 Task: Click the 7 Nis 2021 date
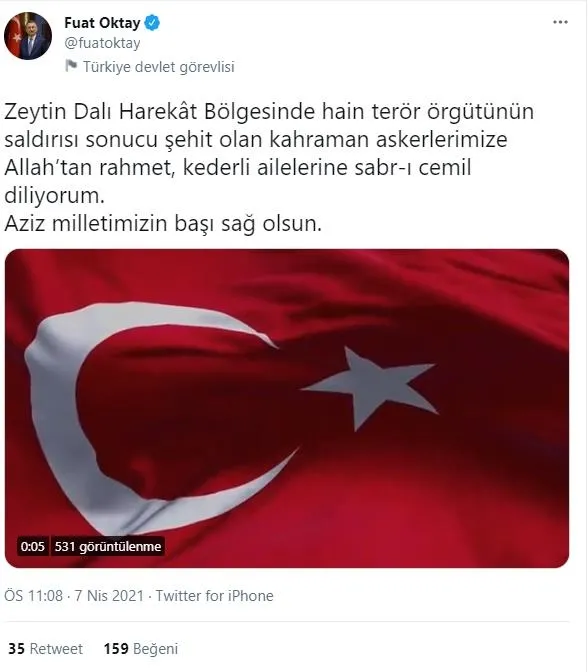109,596
